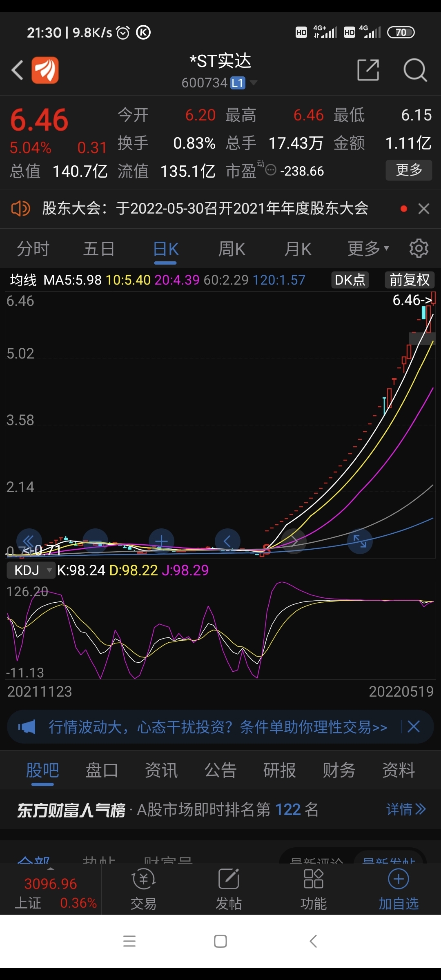Tap the L1 quote level badge
The width and height of the screenshot is (441, 980).
click(238, 83)
